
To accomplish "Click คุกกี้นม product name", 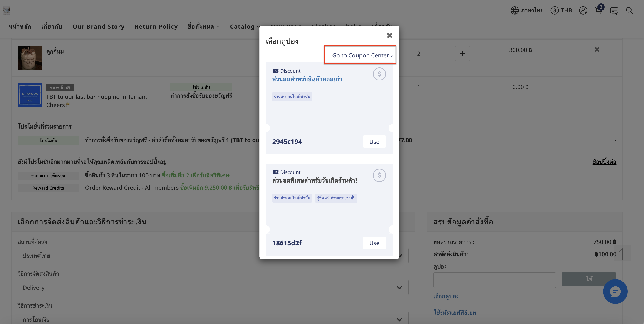I will tap(55, 52).
